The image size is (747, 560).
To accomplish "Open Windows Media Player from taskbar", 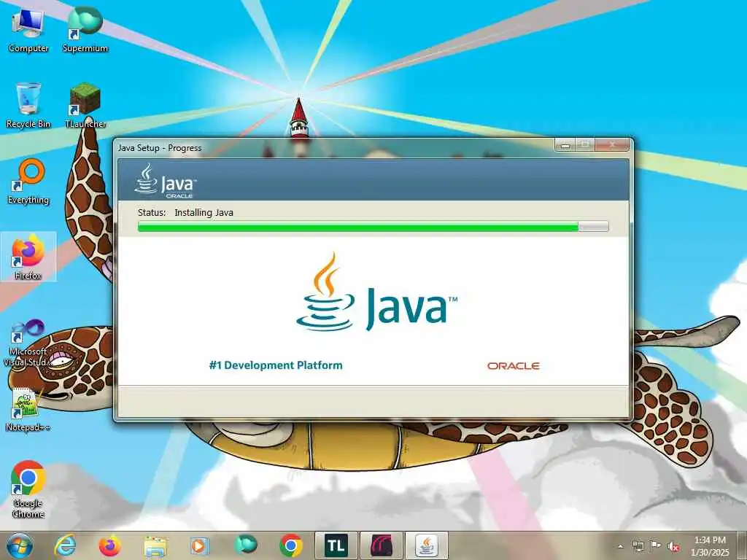I will pos(200,545).
